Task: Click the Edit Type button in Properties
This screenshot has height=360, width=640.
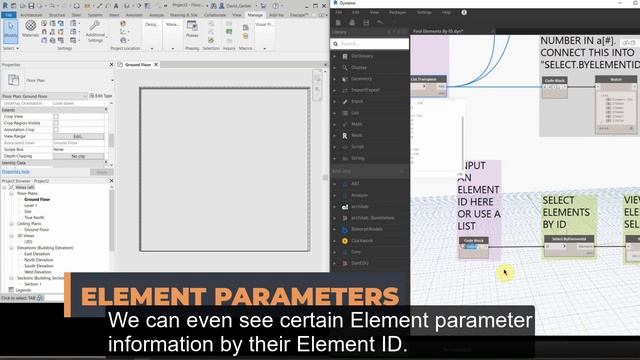Action: (x=100, y=96)
